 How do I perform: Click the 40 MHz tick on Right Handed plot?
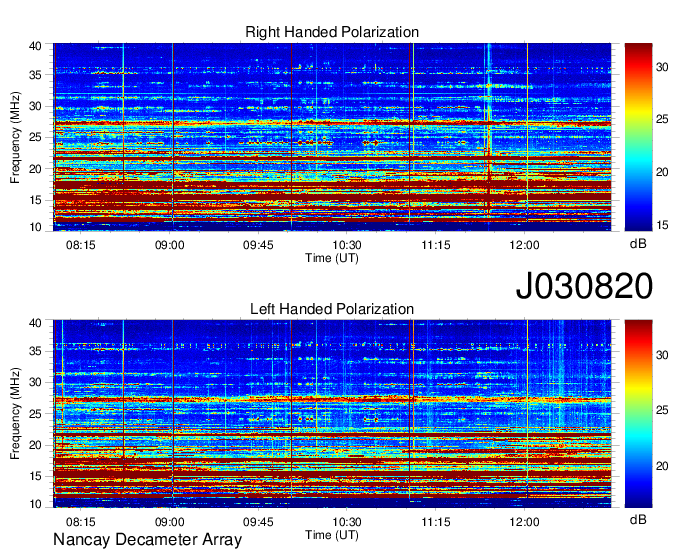[35, 46]
